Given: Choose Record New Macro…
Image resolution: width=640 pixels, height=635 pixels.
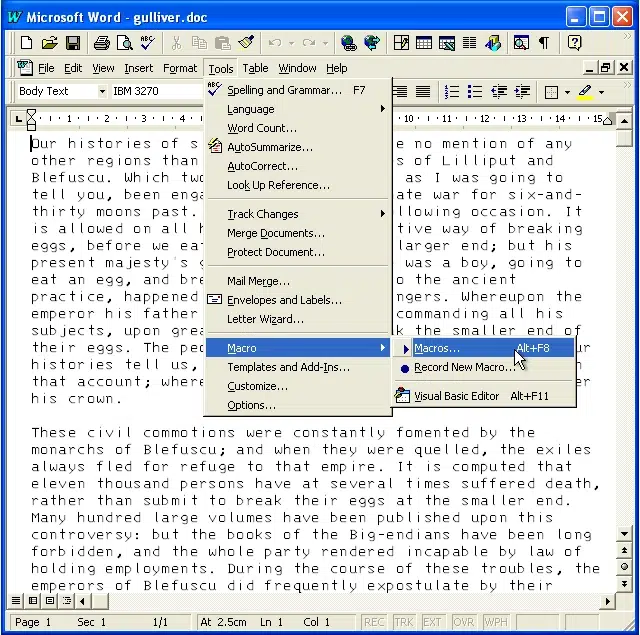Looking at the screenshot, I should pos(484,367).
